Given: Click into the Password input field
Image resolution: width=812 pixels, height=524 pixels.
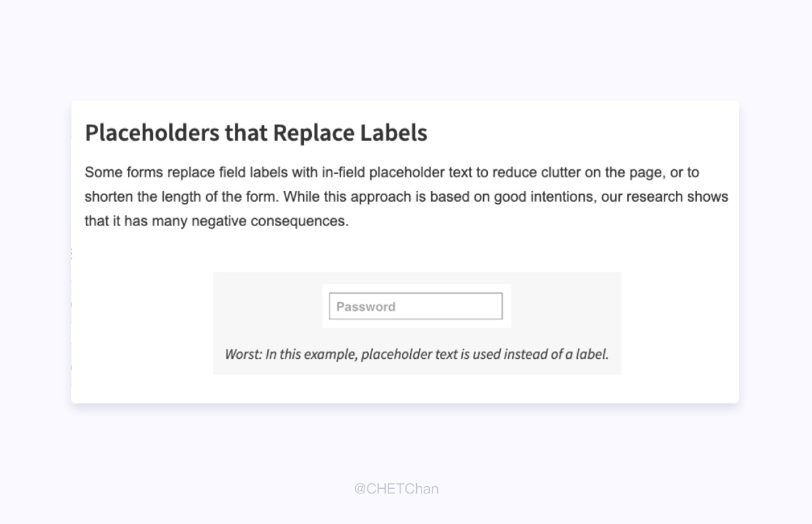Looking at the screenshot, I should pos(415,306).
